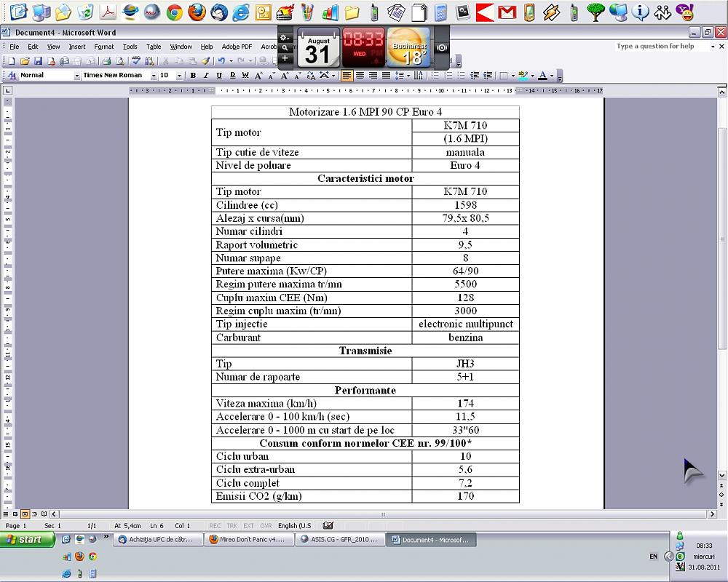This screenshot has width=728, height=582.
Task: Click the Print Preview toolbar icon
Action: [x=119, y=61]
